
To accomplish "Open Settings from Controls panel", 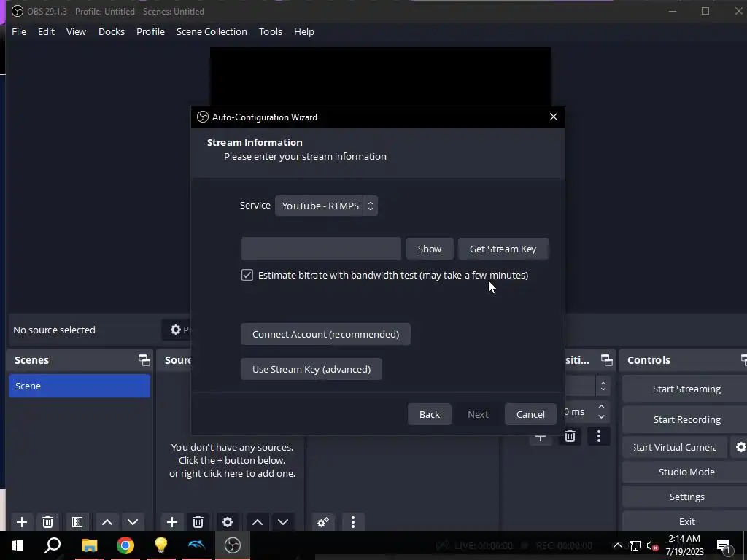I will 686,497.
